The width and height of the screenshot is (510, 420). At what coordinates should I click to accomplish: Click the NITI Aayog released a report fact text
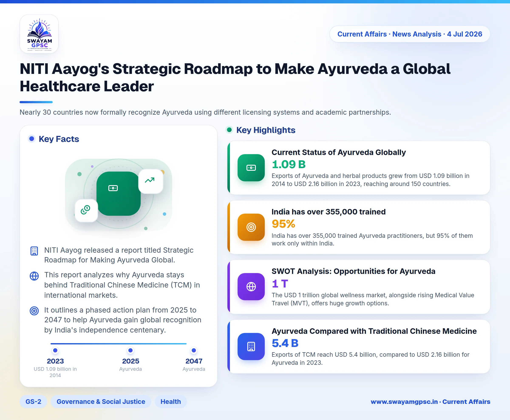click(x=119, y=255)
